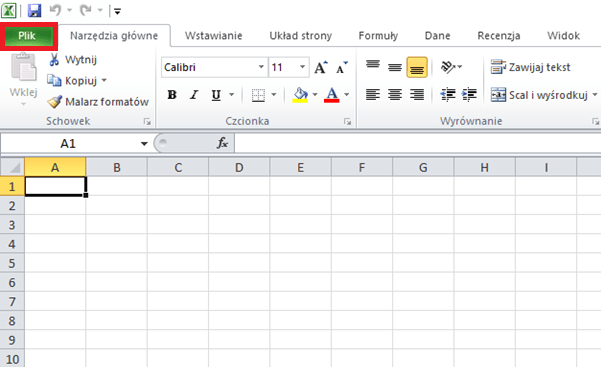Select the Wytnij (cut) scissors icon
Screen dimensions: 601x367
tap(54, 59)
